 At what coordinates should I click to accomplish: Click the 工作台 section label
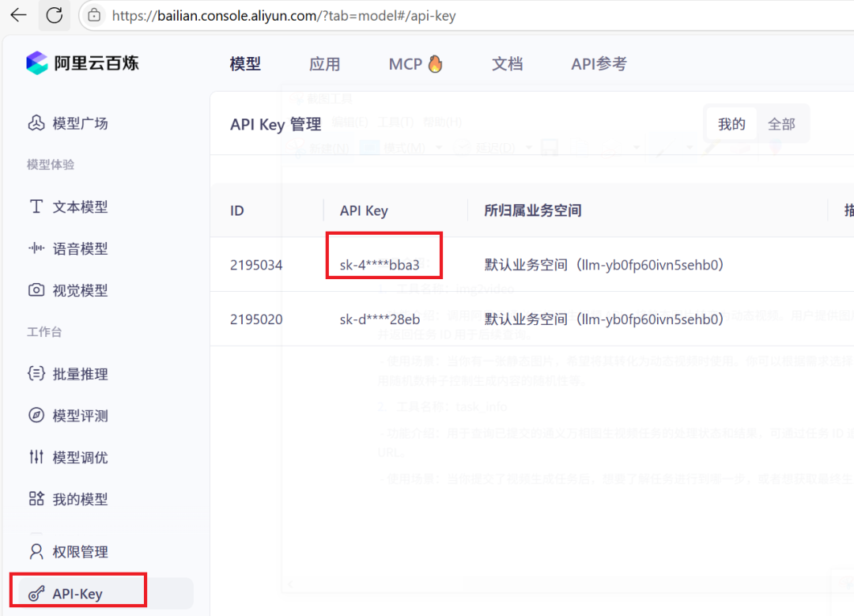pos(44,331)
